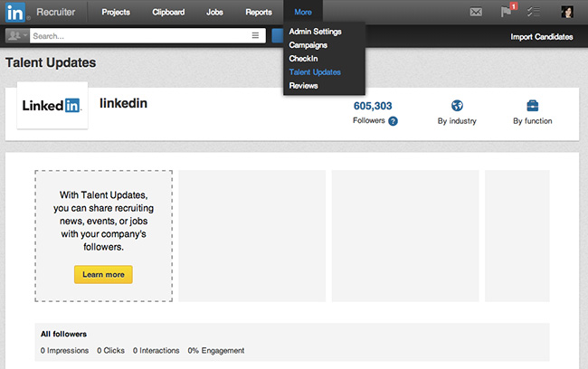View followers by industry globe icon
Screen dimensions: 588x369
(x=457, y=106)
